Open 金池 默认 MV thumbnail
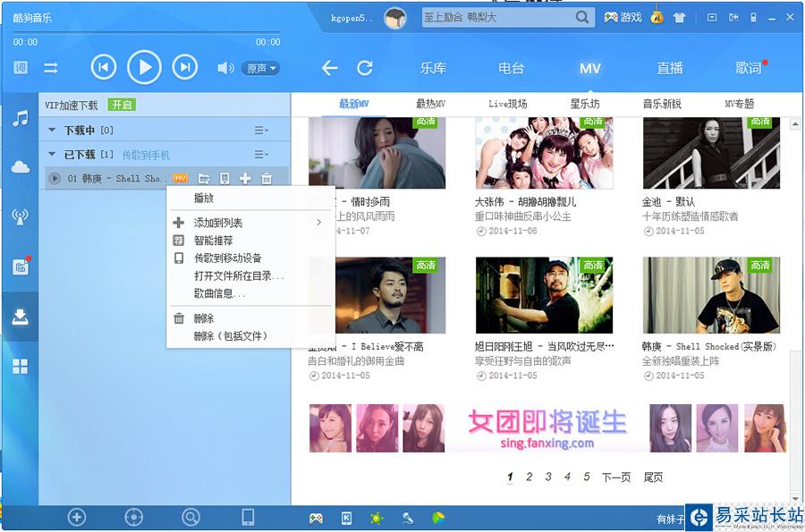The height and width of the screenshot is (532, 805). pyautogui.click(x=711, y=153)
